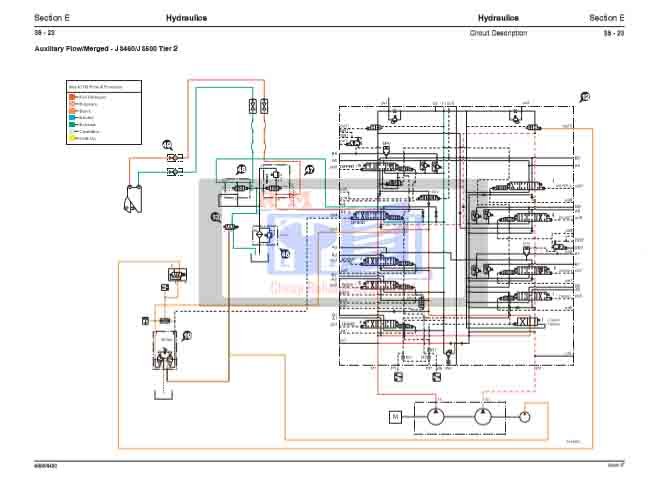This screenshot has height=486, width=665.
Task: Click callout bubble number 47
Action: (309, 170)
